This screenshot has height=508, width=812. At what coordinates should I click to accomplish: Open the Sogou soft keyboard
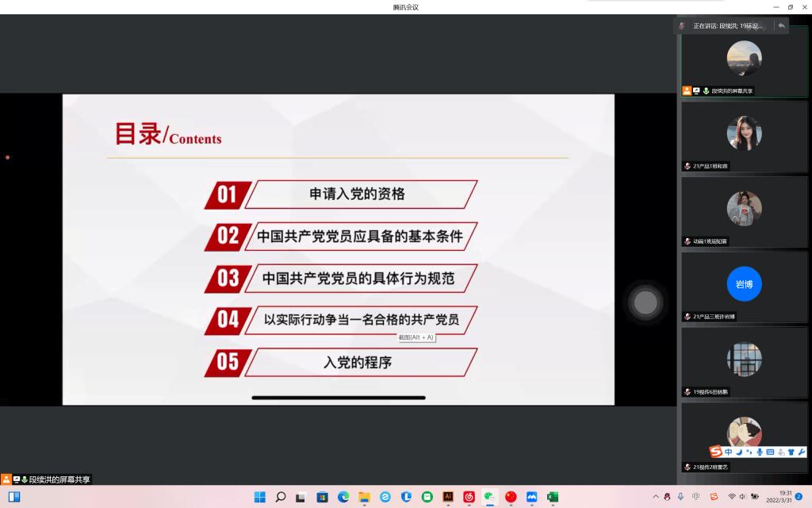coord(770,452)
